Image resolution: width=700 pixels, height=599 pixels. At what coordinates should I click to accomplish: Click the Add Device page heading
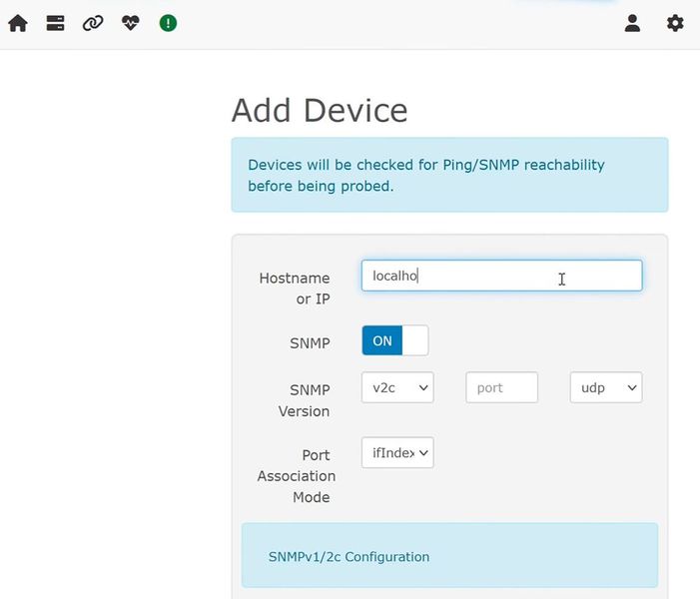click(x=320, y=110)
